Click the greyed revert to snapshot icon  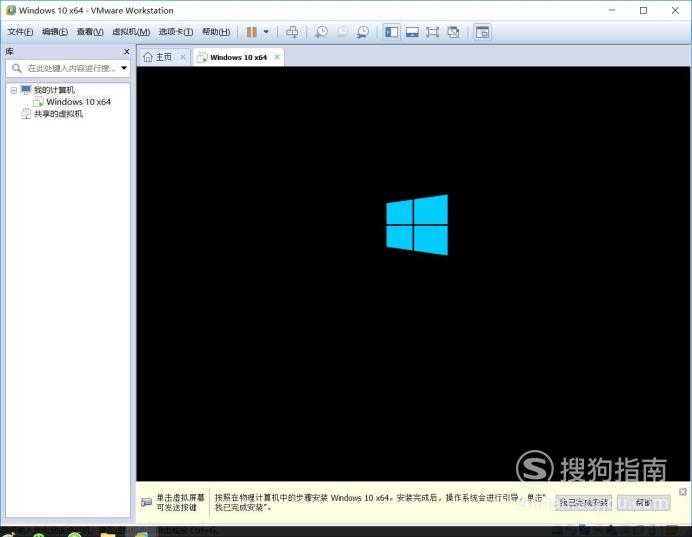[x=342, y=32]
